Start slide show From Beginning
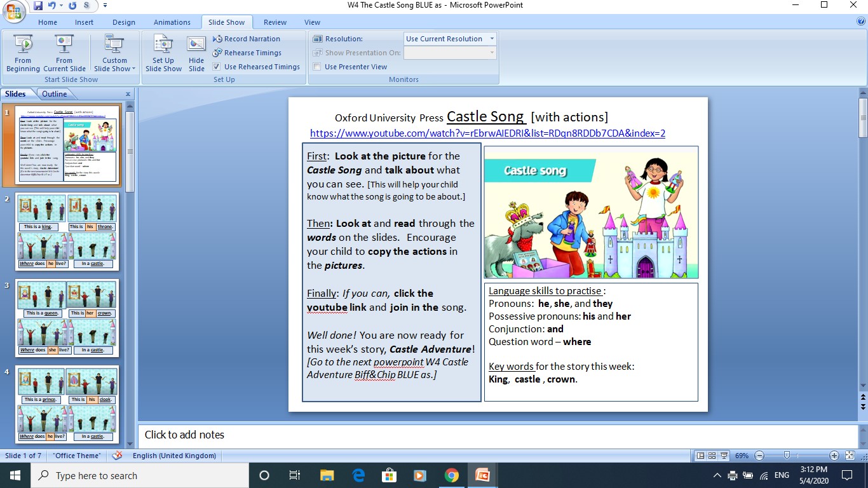868x488 pixels. tap(23, 53)
